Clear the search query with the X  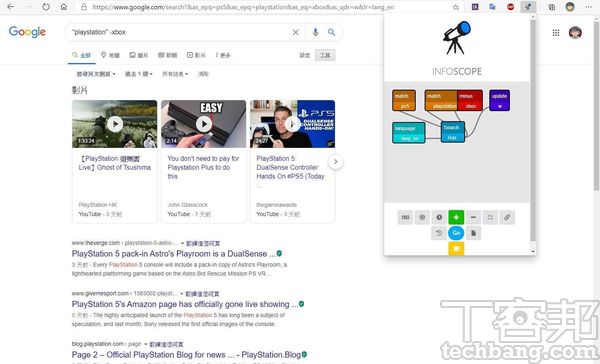tap(295, 33)
